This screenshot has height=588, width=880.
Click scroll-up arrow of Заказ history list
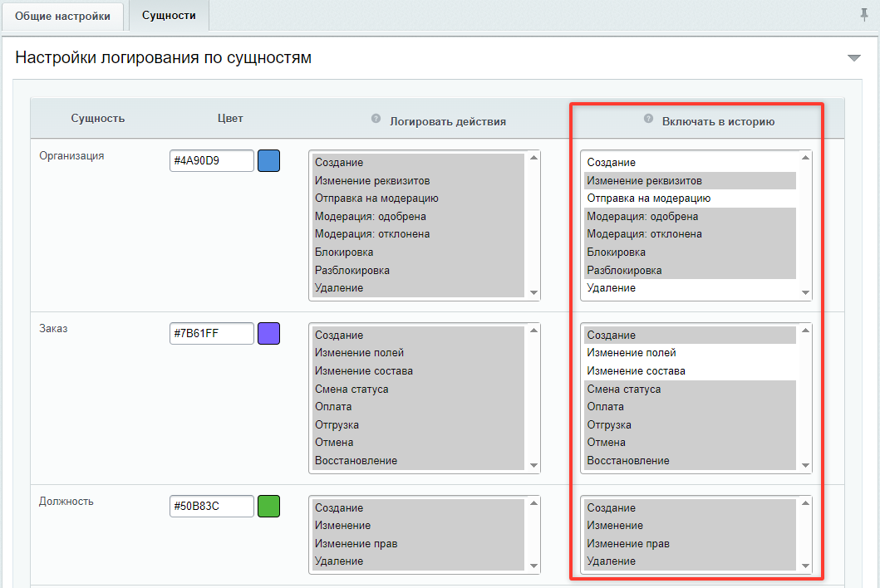[805, 331]
